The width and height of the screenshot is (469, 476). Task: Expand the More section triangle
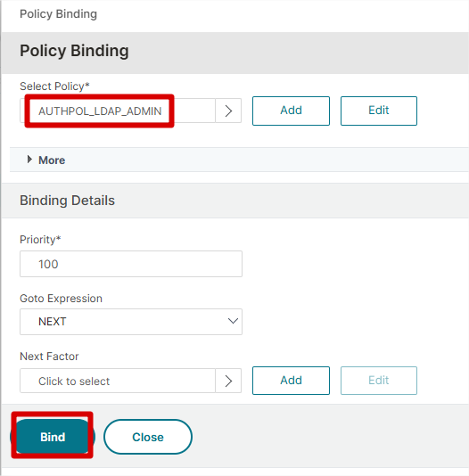tap(29, 160)
